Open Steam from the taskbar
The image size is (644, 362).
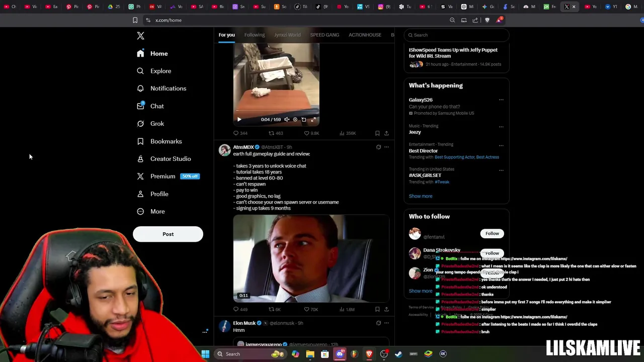tap(398, 354)
